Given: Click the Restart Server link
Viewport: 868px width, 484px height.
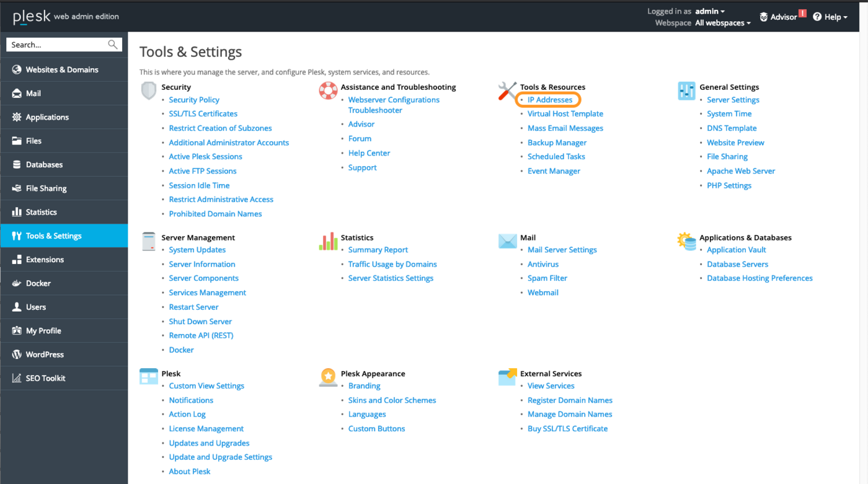Looking at the screenshot, I should 193,306.
